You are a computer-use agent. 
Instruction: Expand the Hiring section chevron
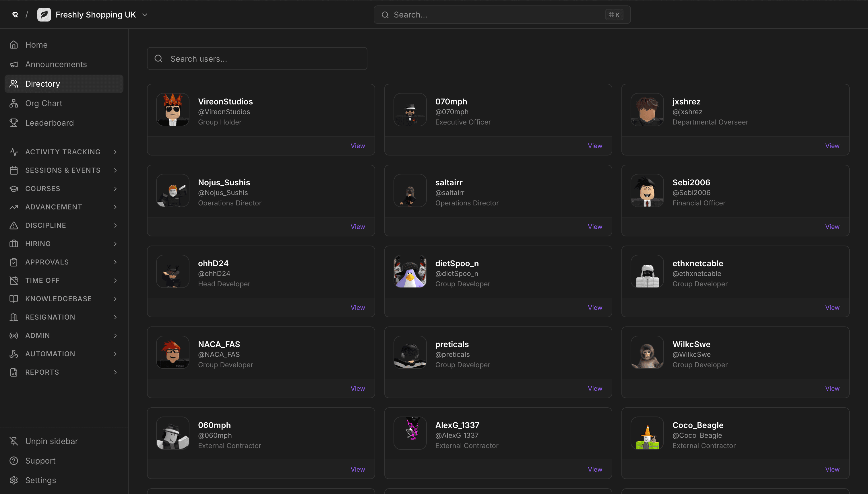click(x=115, y=244)
